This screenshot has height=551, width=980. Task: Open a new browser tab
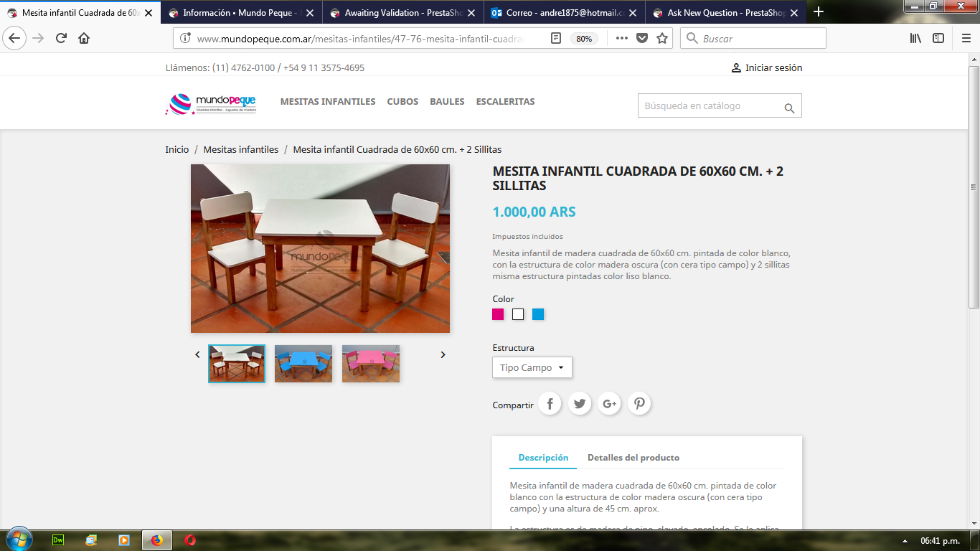coord(819,11)
